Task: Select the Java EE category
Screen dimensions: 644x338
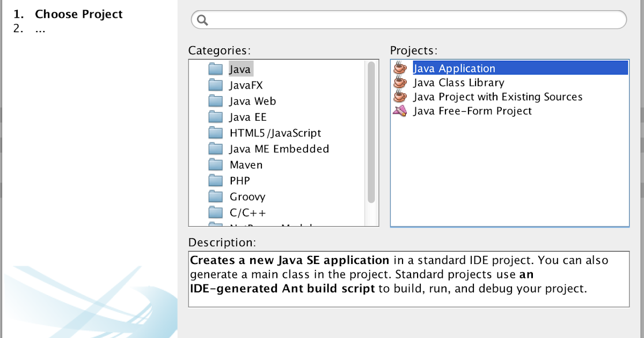Action: click(x=248, y=116)
